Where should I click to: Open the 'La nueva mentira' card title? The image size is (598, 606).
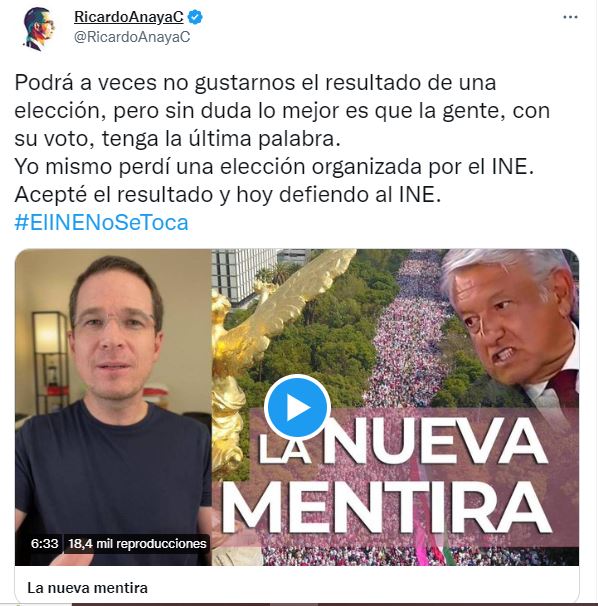coord(87,588)
